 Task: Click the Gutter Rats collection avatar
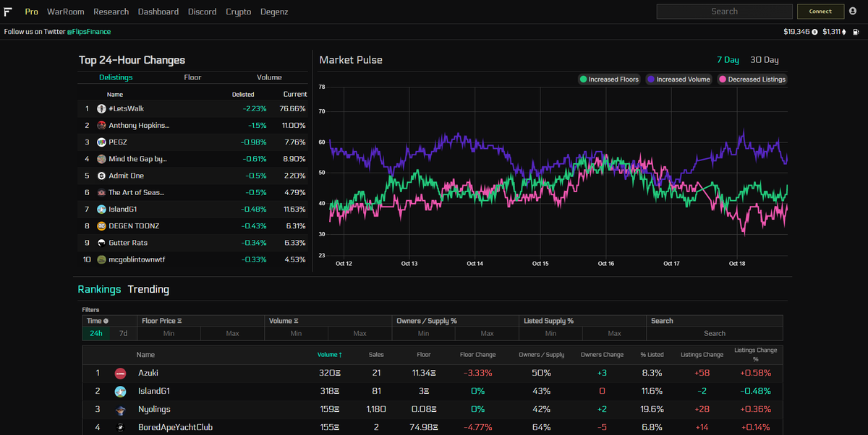(102, 243)
